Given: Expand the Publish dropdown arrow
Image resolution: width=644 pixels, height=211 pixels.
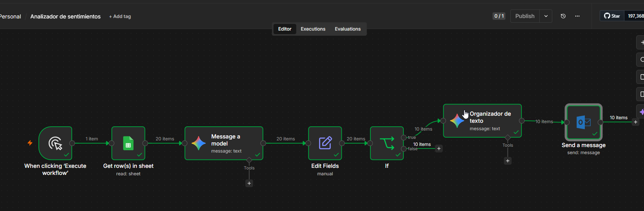Looking at the screenshot, I should (x=546, y=16).
